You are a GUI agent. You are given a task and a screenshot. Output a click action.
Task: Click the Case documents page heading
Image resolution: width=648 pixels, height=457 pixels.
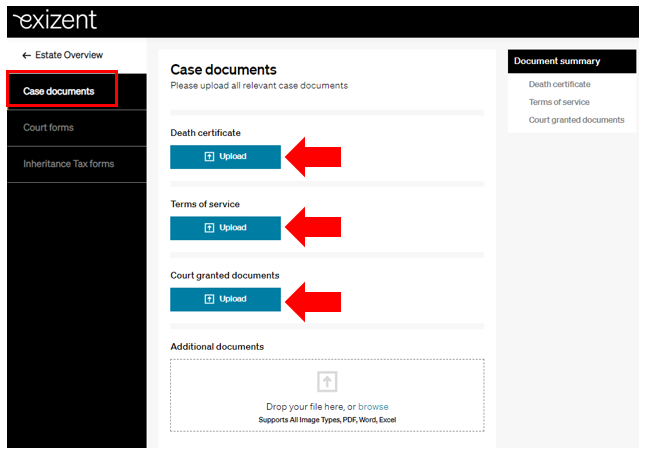click(223, 70)
